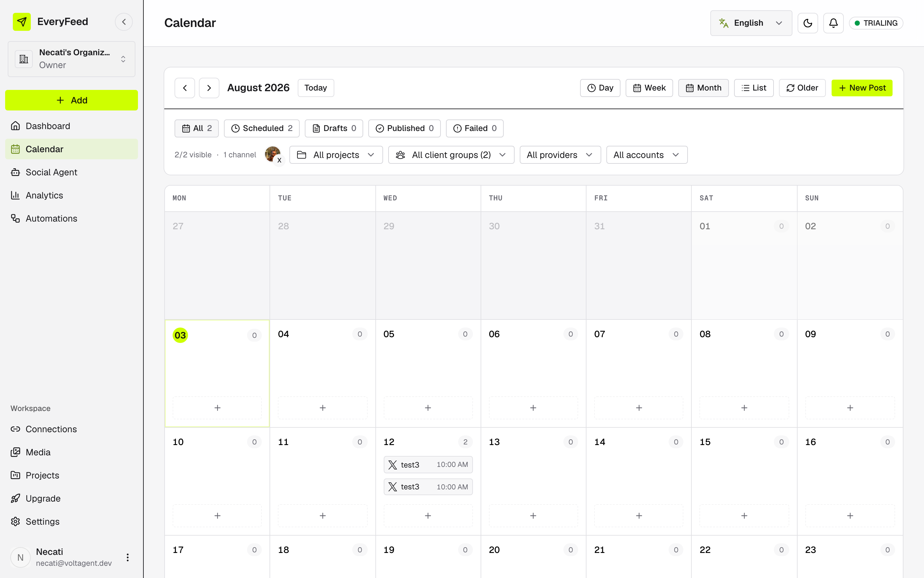Screen dimensions: 924x578
Task: Filter by All posts
Action: [197, 128]
